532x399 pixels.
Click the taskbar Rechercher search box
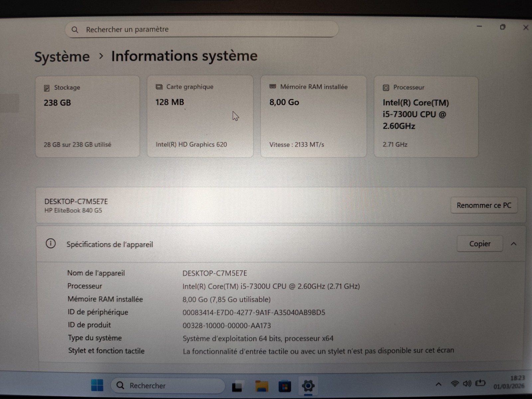[x=168, y=385]
